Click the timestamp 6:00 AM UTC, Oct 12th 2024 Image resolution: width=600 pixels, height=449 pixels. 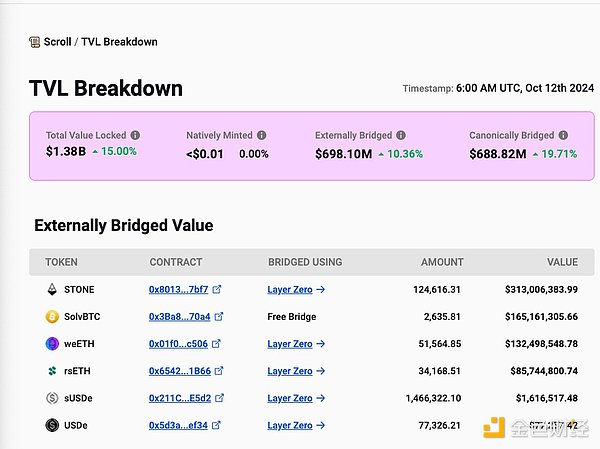click(525, 88)
